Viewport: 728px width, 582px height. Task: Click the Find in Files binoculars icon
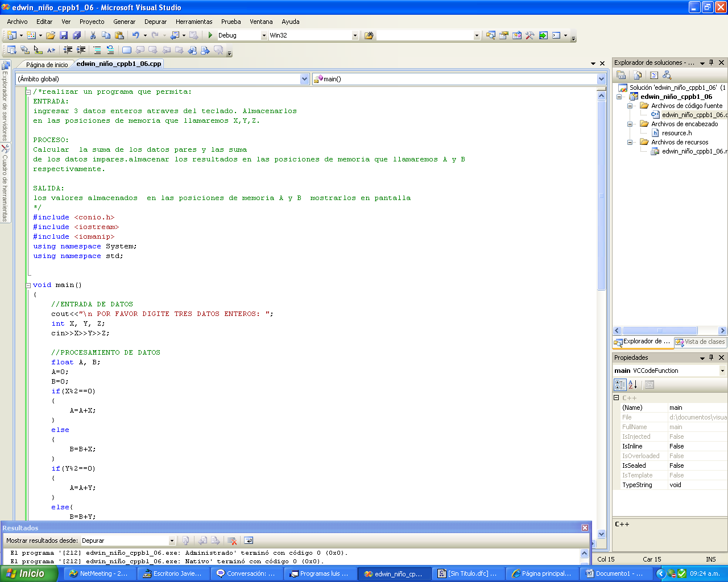tap(369, 35)
